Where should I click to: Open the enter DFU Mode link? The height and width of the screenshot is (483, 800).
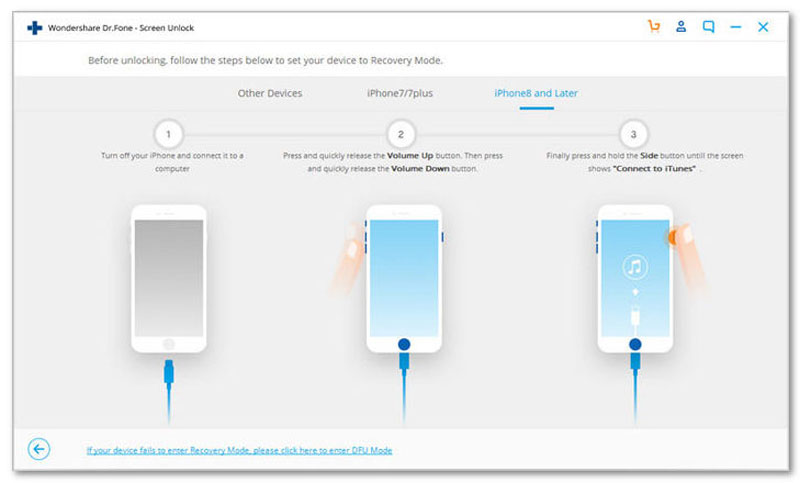click(239, 450)
